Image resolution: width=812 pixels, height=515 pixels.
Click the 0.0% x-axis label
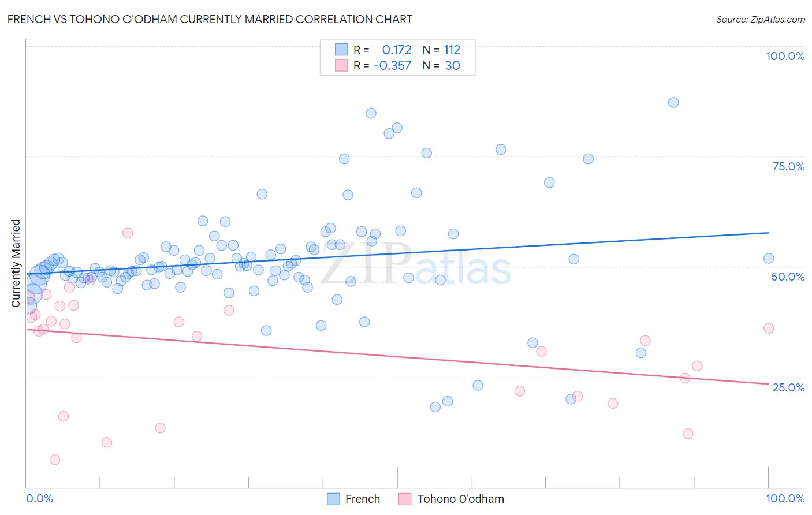pos(39,498)
